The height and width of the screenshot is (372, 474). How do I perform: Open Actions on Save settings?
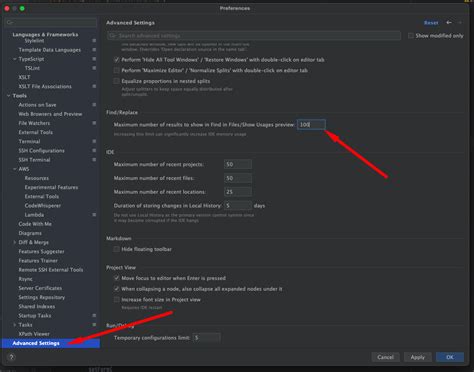[37, 105]
